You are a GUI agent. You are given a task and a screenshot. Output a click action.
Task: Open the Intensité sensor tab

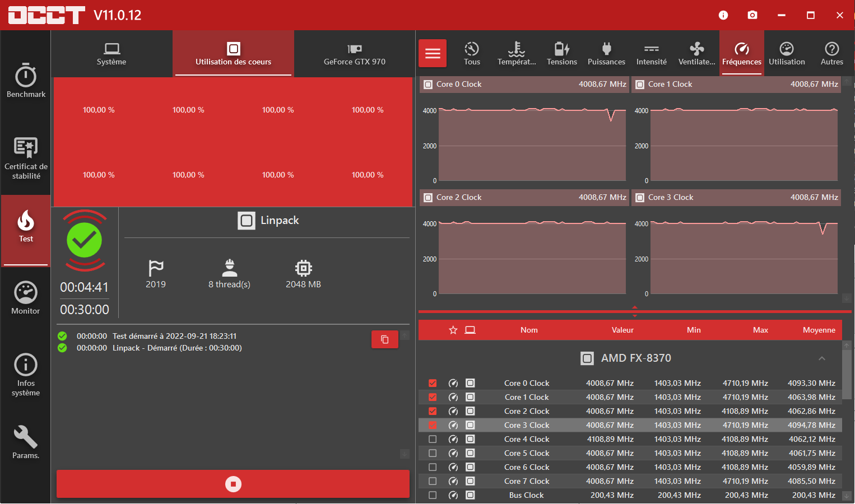click(652, 54)
